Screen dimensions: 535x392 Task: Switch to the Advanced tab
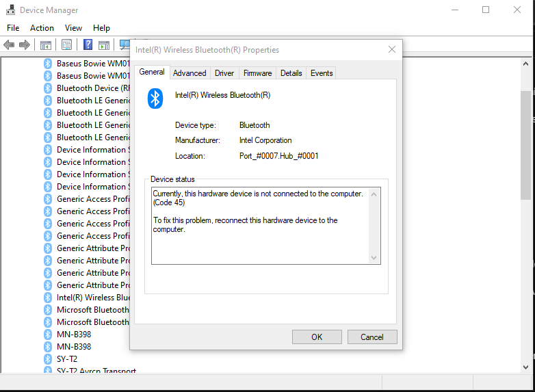coord(190,73)
